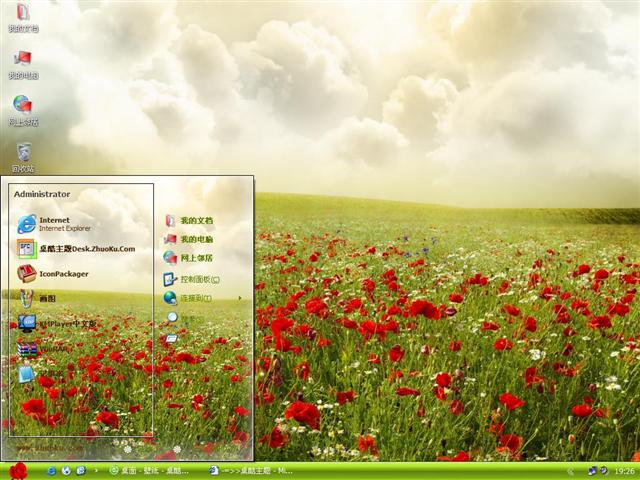
Task: Open 桌酷主题Desk.ZhuoKu.Com entry in Start menu
Action: [x=76, y=249]
